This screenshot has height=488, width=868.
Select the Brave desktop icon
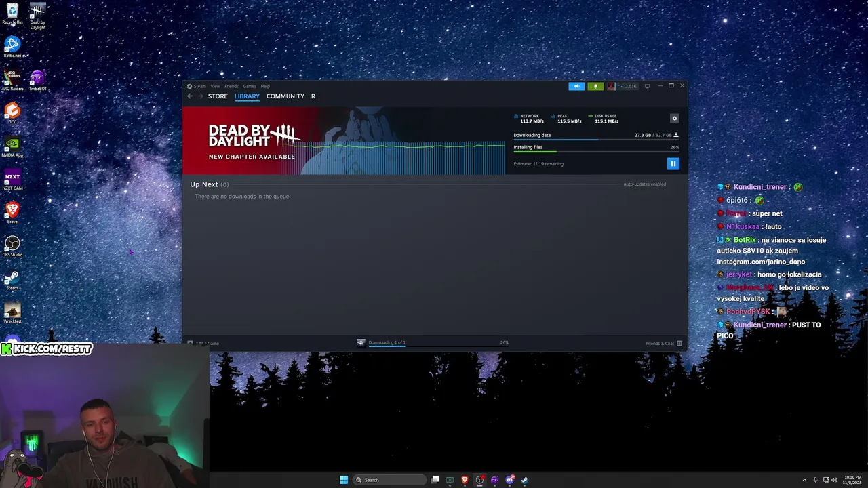(12, 213)
